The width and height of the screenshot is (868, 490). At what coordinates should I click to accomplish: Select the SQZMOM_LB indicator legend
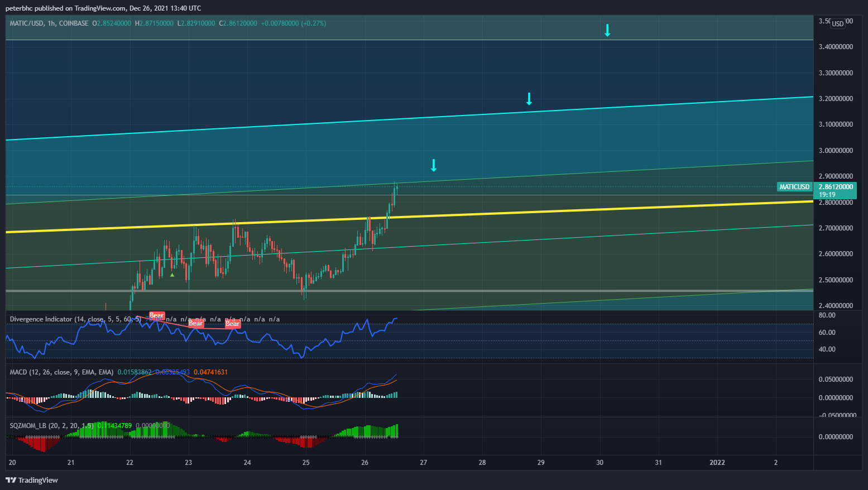(52, 426)
